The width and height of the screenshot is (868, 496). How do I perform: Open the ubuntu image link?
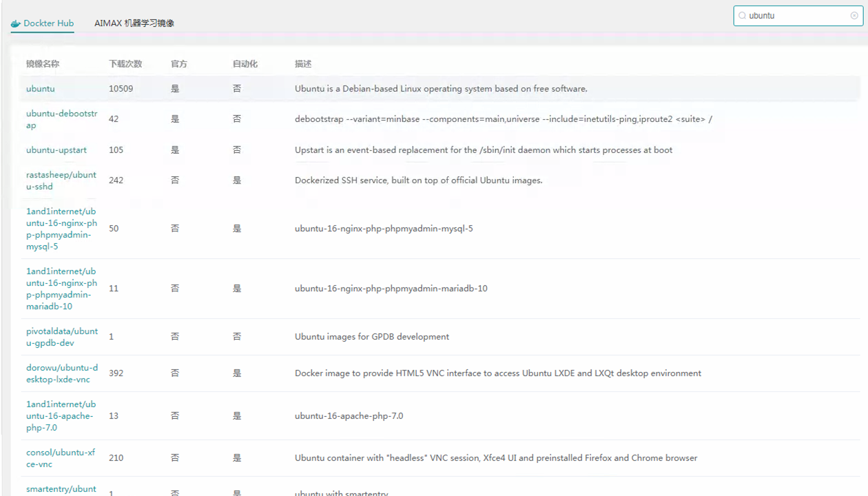pyautogui.click(x=41, y=89)
